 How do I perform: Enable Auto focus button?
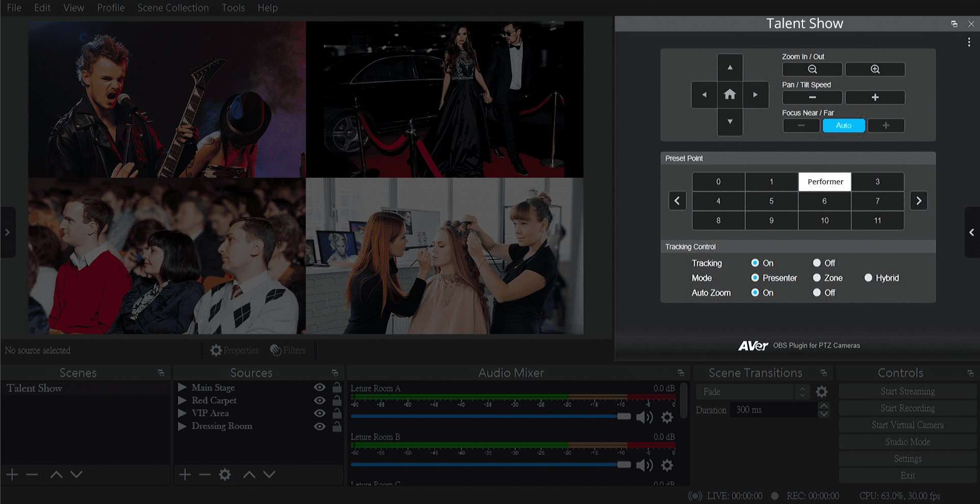point(844,126)
